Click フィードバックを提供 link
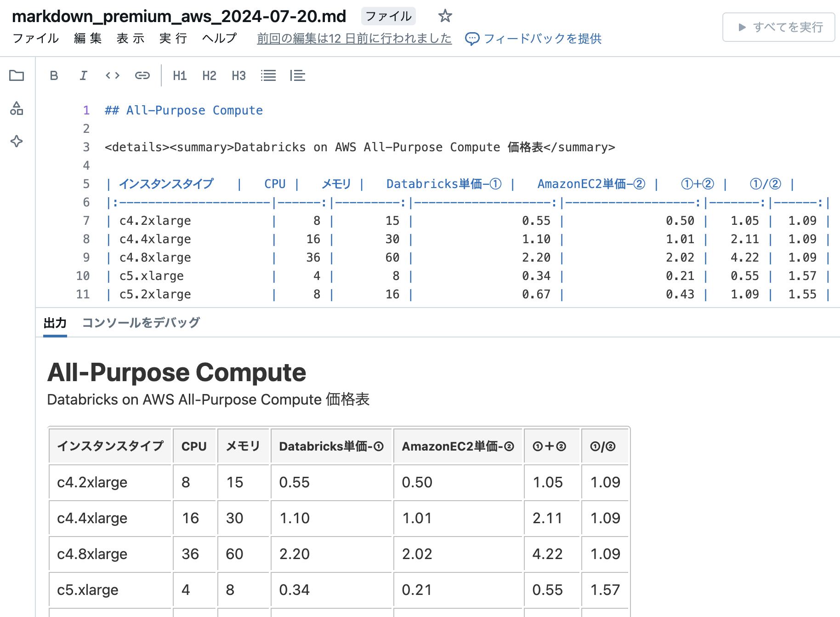 click(x=542, y=39)
